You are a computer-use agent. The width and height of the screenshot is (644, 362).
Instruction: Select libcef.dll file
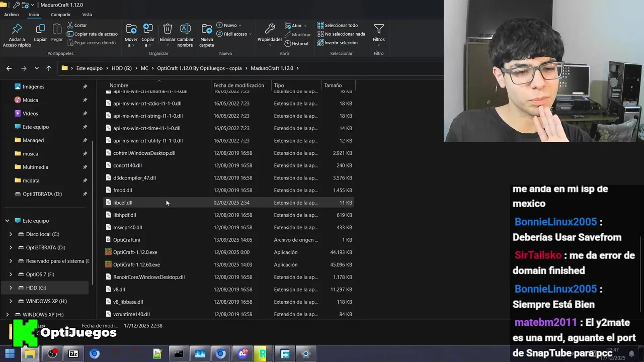coord(228,203)
